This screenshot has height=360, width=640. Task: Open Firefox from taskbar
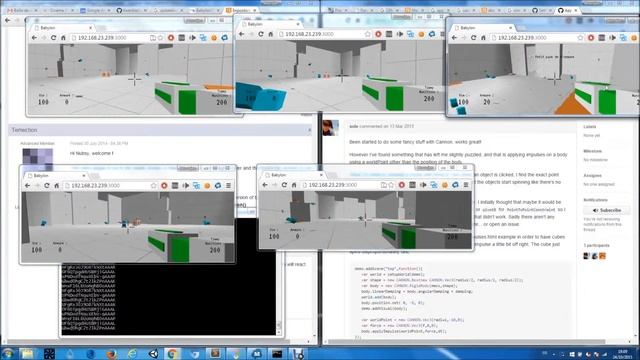(x=111, y=354)
